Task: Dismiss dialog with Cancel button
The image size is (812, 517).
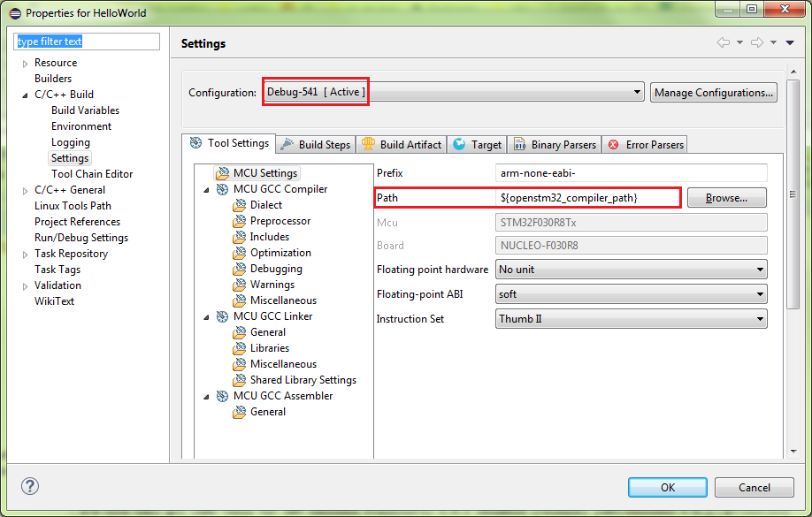Action: click(x=754, y=488)
